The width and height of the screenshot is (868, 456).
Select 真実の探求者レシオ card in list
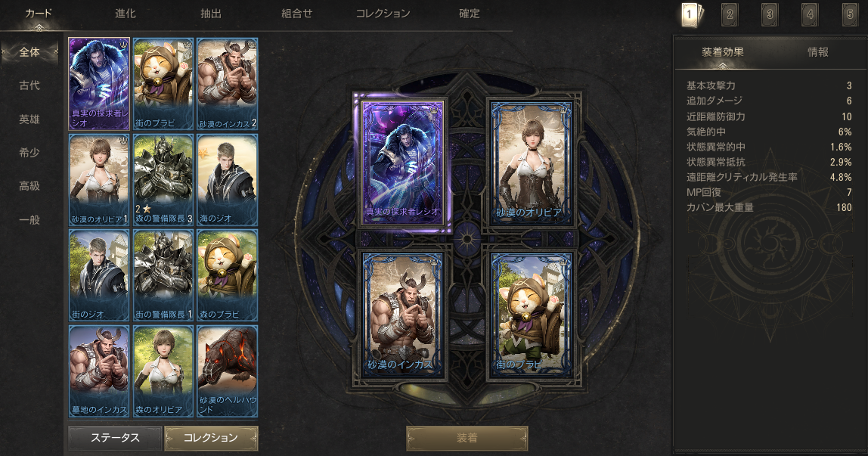(99, 84)
